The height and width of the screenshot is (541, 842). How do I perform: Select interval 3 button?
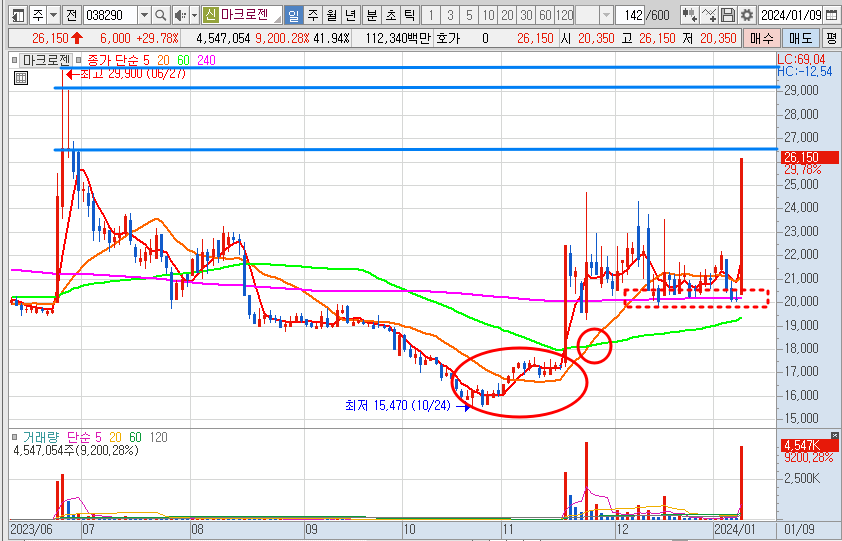pyautogui.click(x=450, y=15)
